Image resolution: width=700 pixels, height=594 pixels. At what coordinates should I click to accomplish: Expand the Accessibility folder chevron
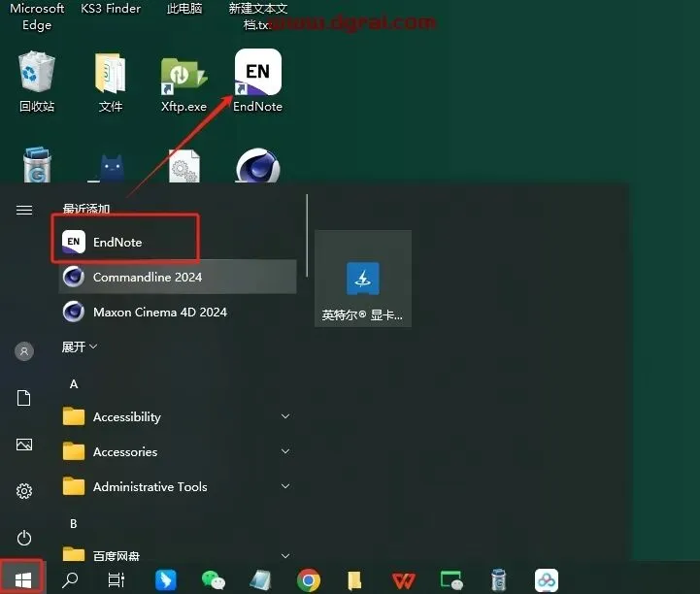tap(285, 416)
